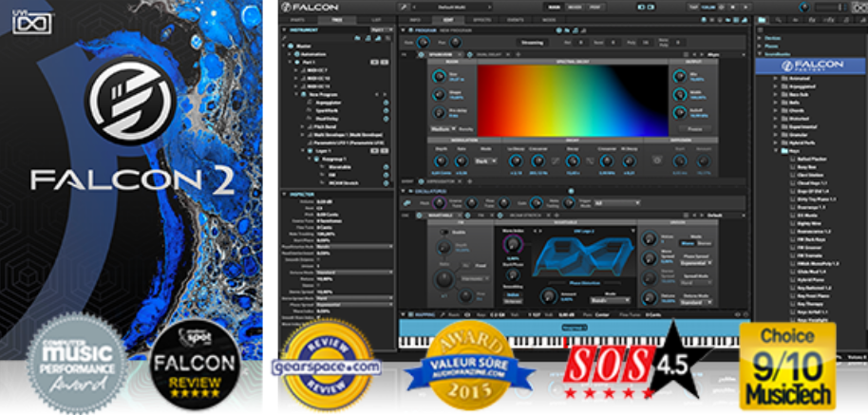The height and width of the screenshot is (415, 868).
Task: Switch to the Mods tab
Action: [x=548, y=20]
